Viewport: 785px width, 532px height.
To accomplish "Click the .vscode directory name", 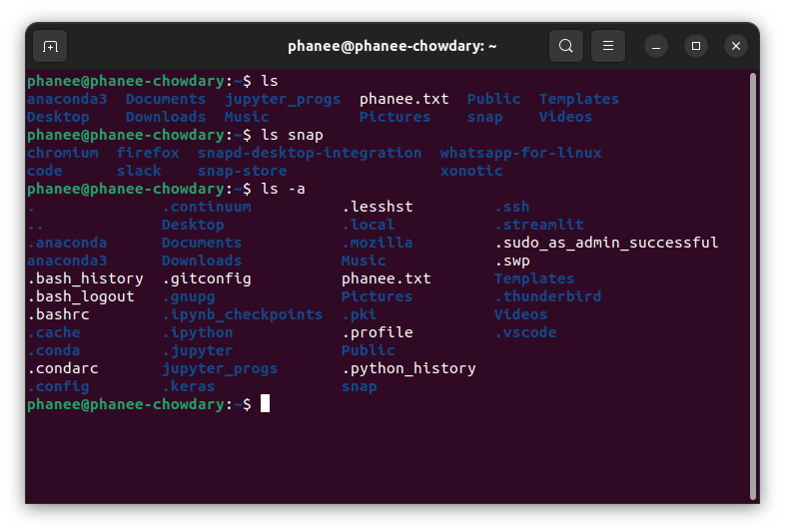I will [x=525, y=332].
